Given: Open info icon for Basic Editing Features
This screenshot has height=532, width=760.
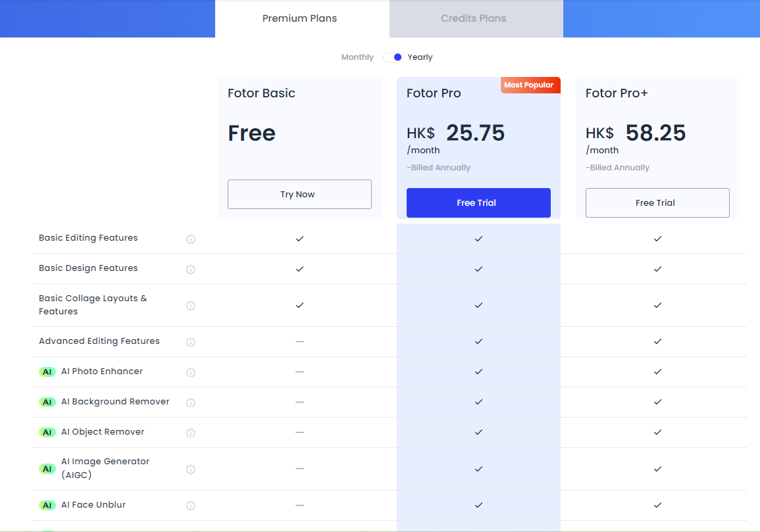Looking at the screenshot, I should pyautogui.click(x=190, y=239).
